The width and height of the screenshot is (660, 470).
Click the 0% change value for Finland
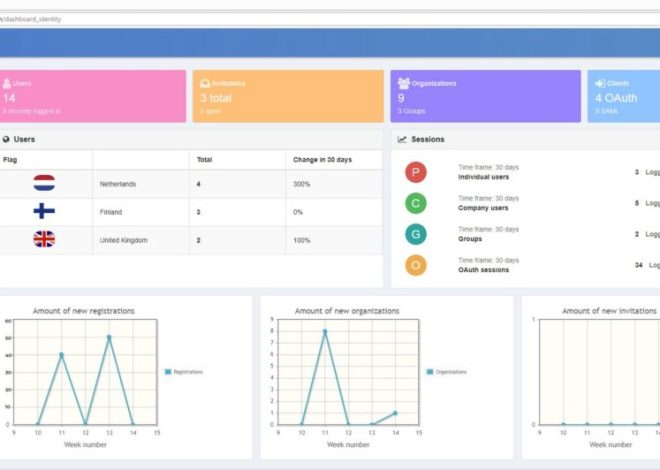(x=298, y=212)
